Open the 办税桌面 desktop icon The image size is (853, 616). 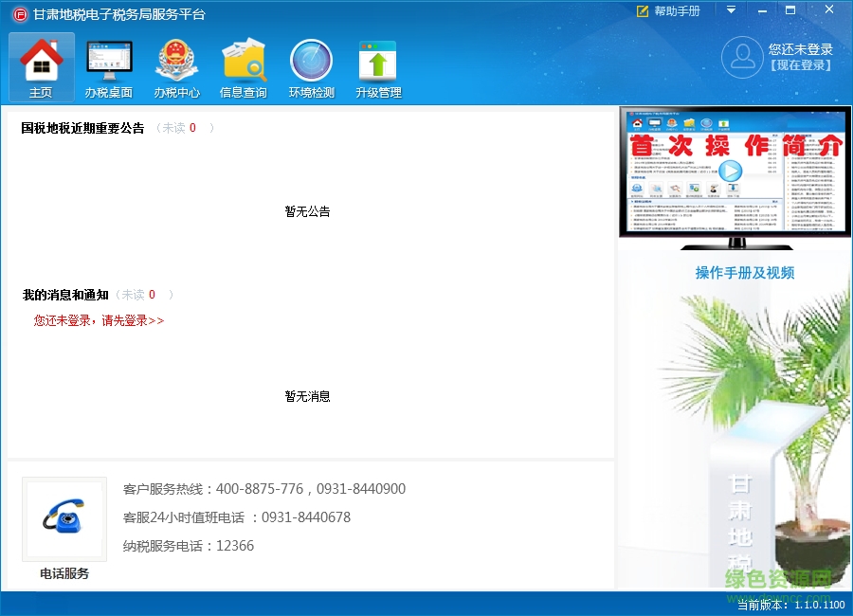pos(108,66)
